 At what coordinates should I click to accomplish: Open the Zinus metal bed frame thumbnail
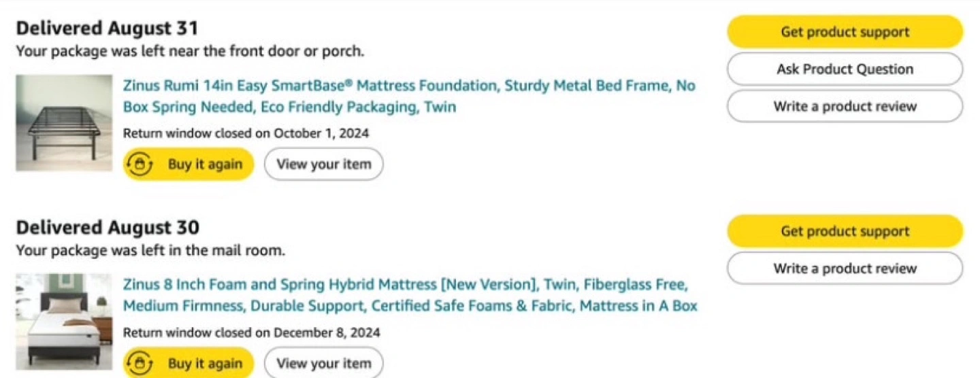point(64,123)
